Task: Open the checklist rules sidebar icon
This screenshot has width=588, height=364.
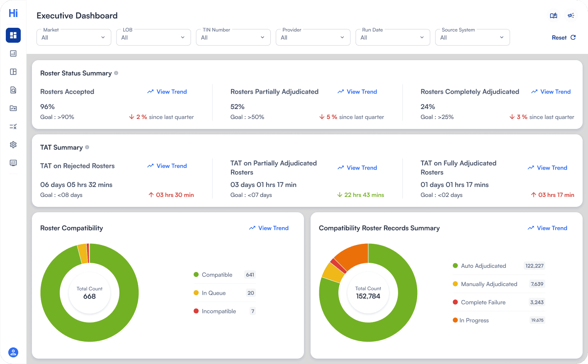Action: [x=13, y=126]
